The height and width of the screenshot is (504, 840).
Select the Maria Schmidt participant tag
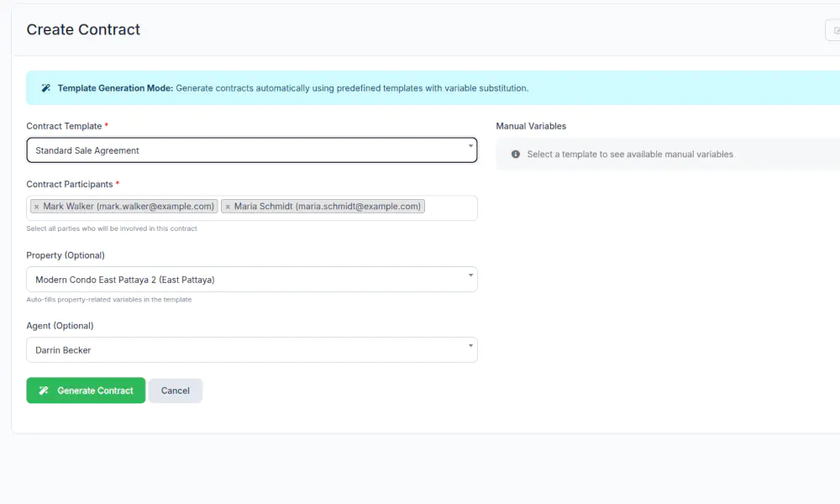pos(328,207)
